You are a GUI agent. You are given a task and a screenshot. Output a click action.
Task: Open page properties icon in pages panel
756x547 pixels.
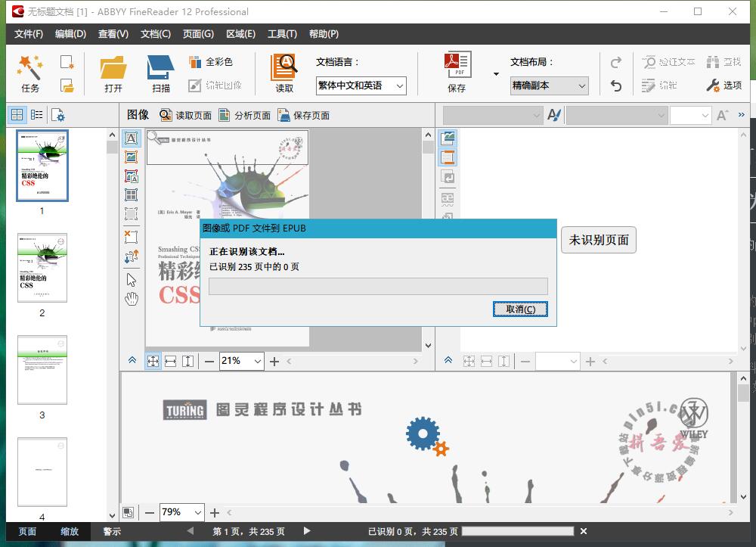pyautogui.click(x=57, y=115)
